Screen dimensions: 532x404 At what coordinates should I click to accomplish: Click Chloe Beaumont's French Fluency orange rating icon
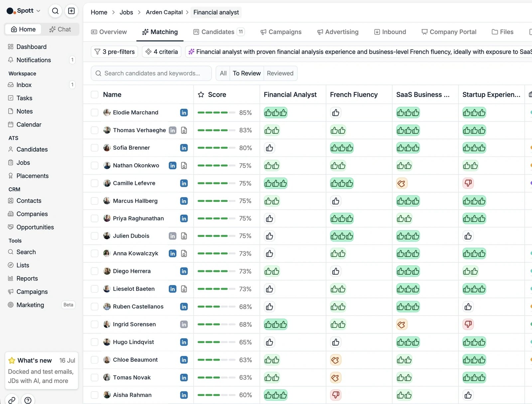coord(335,360)
